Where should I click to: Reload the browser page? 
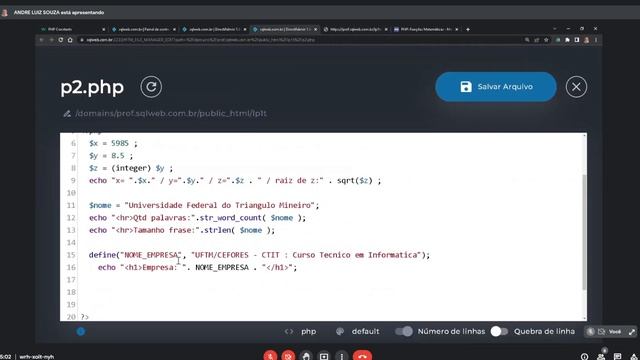(x=61, y=40)
